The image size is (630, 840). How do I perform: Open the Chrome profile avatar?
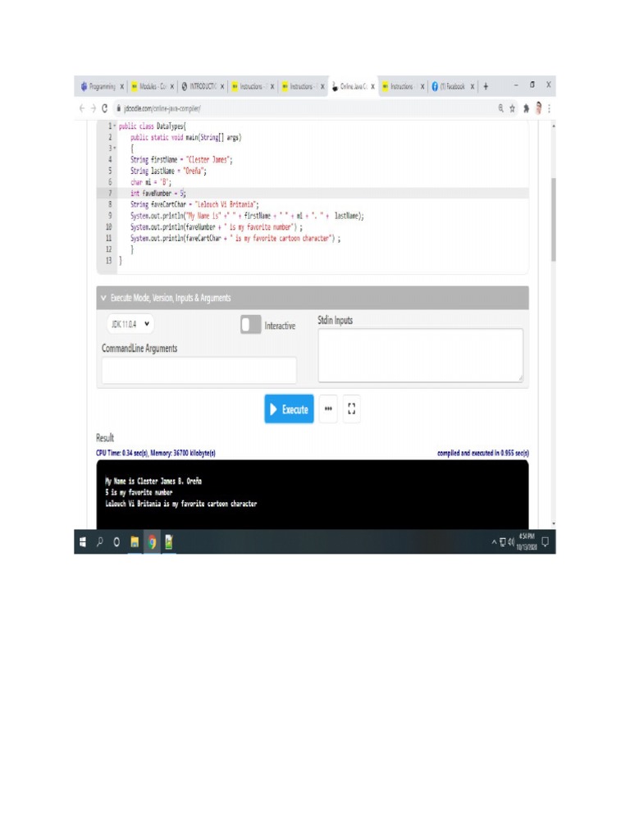tap(538, 108)
